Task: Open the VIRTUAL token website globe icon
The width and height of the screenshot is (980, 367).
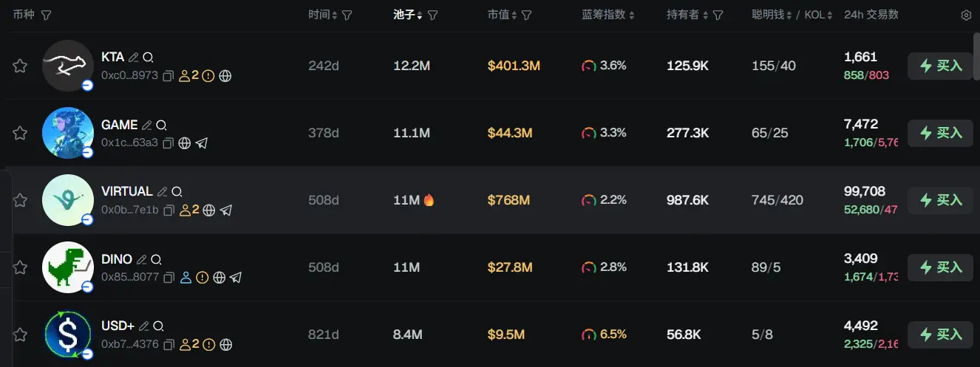Action: 209,210
